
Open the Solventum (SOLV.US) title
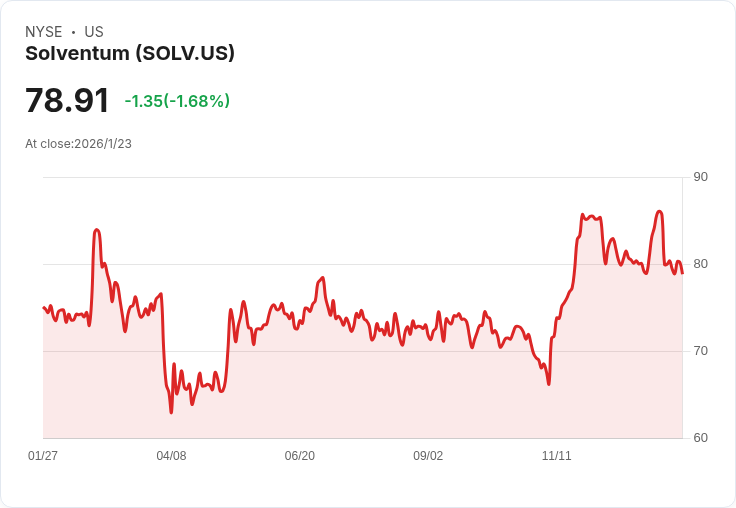click(x=130, y=54)
